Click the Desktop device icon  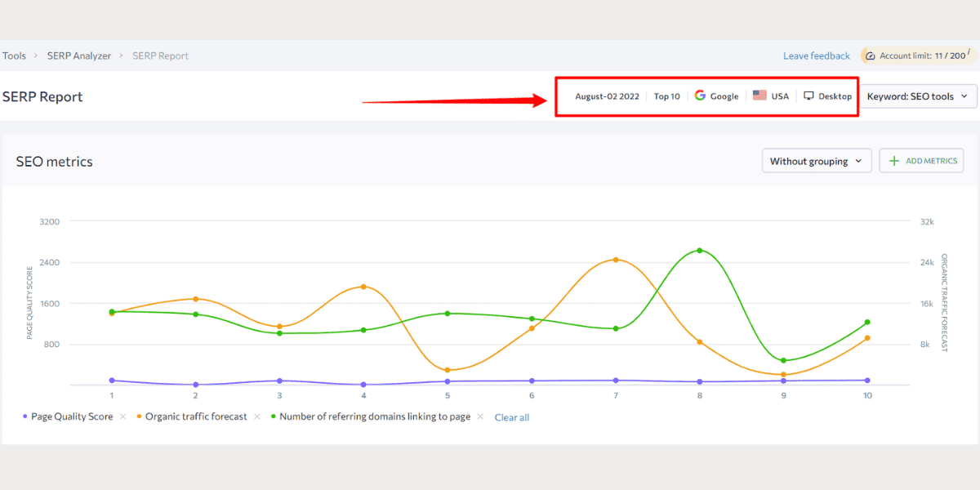(x=807, y=96)
